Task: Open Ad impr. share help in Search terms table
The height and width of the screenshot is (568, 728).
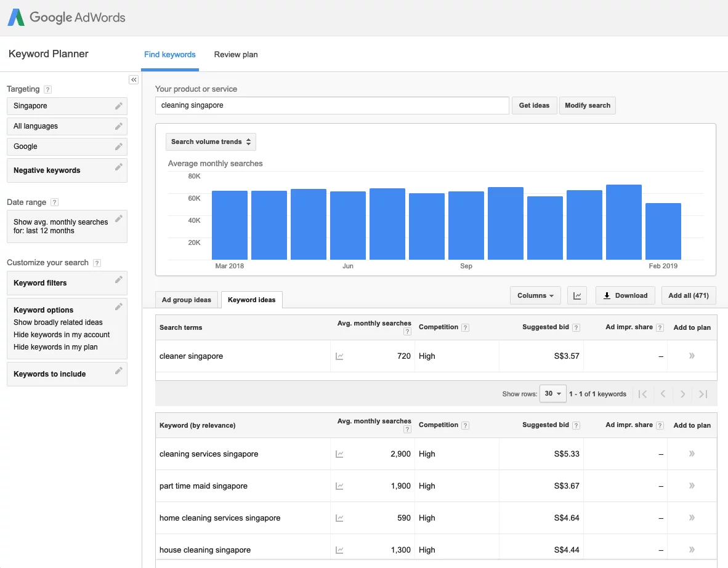Action: pos(660,327)
